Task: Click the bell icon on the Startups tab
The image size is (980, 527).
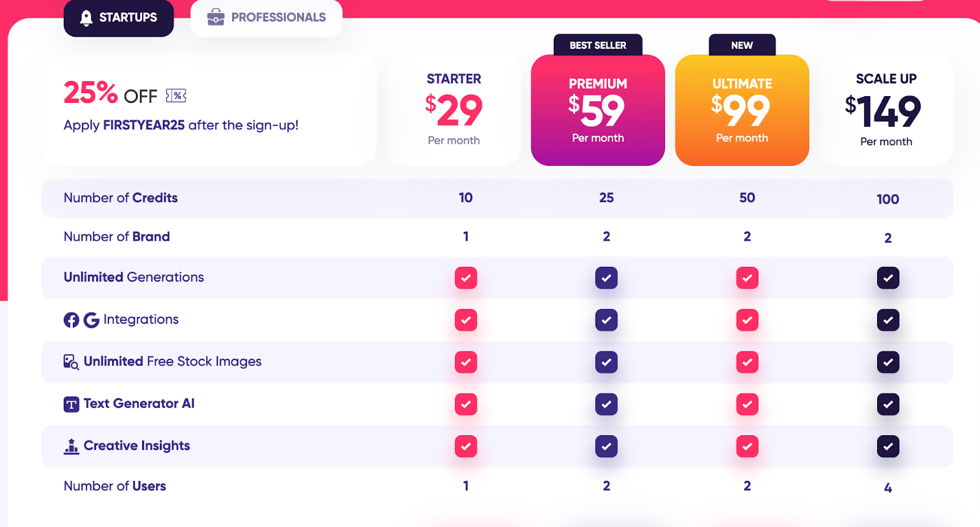Action: pyautogui.click(x=86, y=18)
